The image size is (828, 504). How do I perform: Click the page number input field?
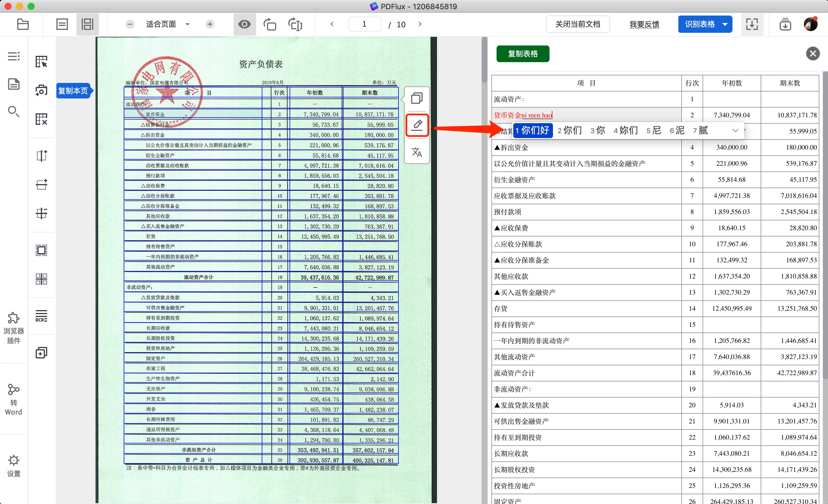364,24
